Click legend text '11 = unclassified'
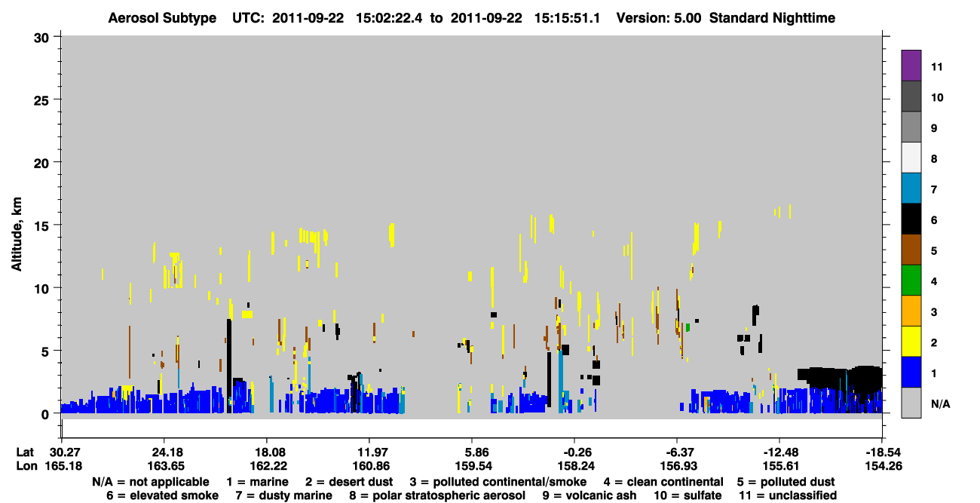 (787, 495)
